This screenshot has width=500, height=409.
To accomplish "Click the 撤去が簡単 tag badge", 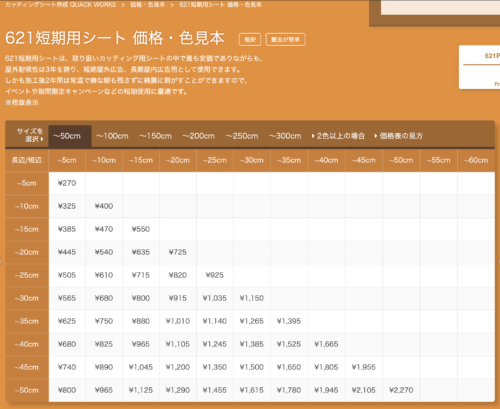I will 285,40.
